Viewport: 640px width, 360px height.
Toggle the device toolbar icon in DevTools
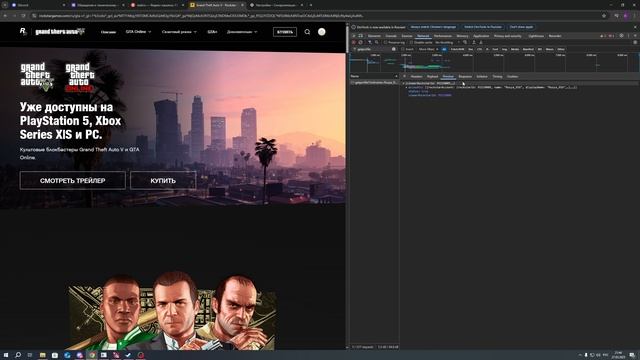pyautogui.click(x=360, y=36)
